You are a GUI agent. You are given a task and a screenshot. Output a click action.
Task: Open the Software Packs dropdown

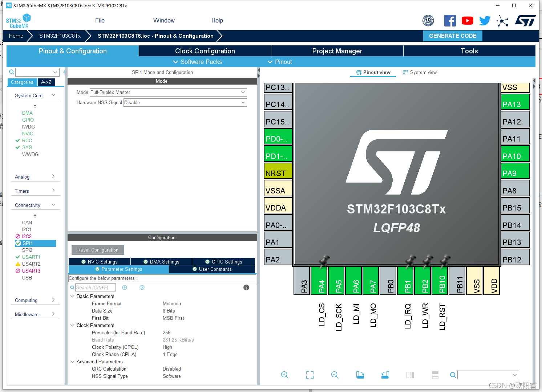pos(198,62)
